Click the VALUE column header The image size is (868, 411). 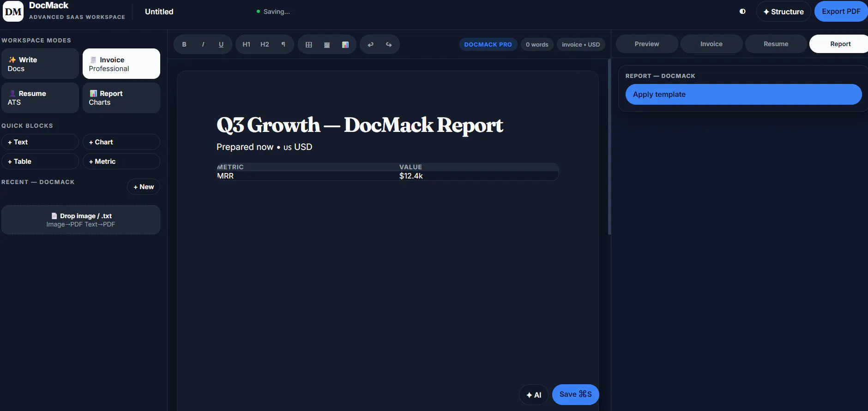click(x=479, y=167)
